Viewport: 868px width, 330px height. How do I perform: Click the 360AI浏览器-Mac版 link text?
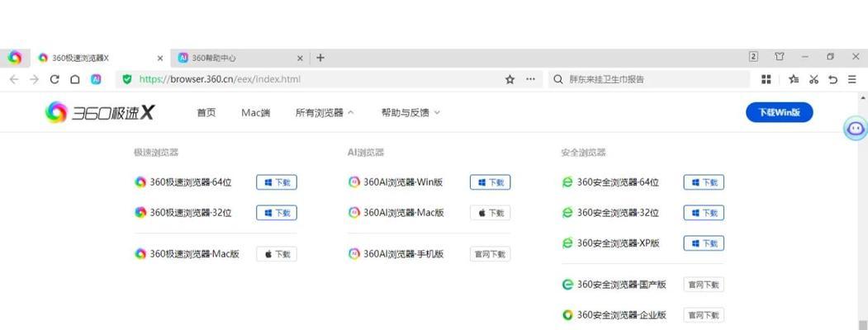pyautogui.click(x=404, y=213)
